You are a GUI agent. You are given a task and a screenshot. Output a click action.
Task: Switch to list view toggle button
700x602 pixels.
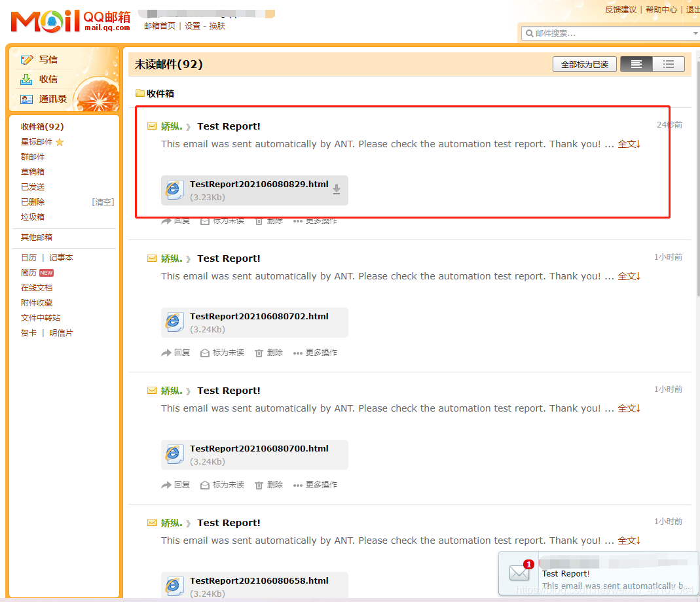pos(669,64)
